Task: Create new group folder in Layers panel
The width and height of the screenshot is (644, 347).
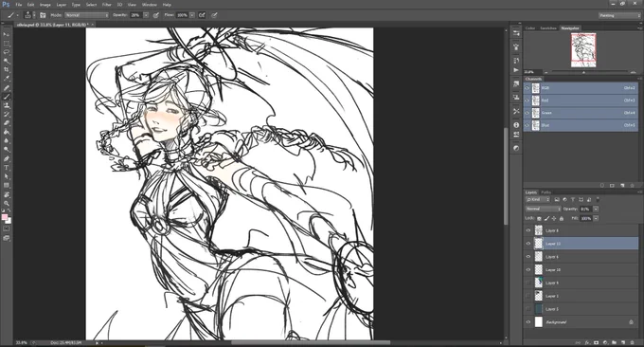Action: (614, 342)
